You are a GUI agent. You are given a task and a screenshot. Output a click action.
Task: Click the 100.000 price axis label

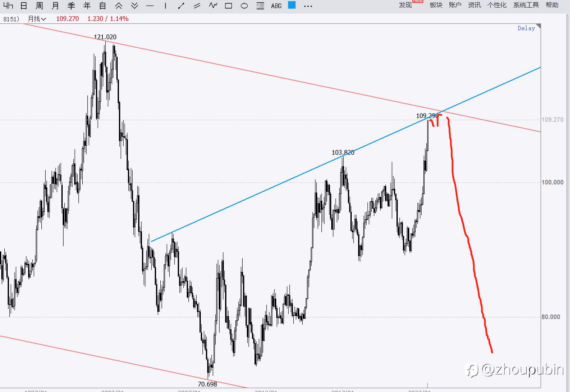552,182
